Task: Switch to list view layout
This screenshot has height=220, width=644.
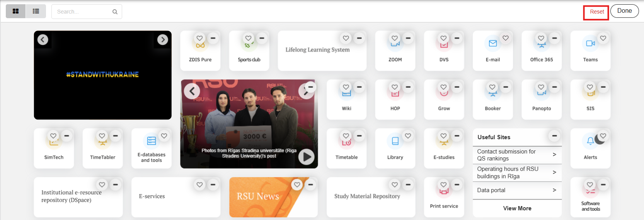Action: pyautogui.click(x=36, y=11)
